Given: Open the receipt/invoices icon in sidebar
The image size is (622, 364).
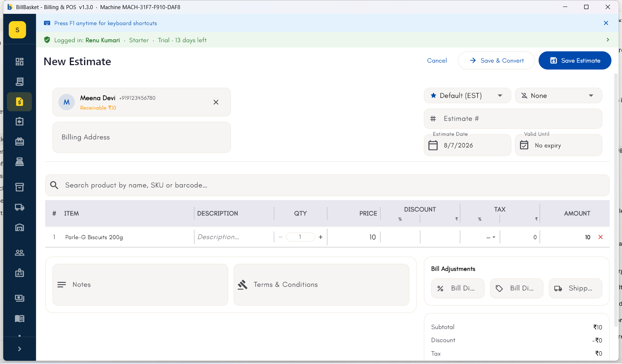Looking at the screenshot, I should pyautogui.click(x=19, y=82).
